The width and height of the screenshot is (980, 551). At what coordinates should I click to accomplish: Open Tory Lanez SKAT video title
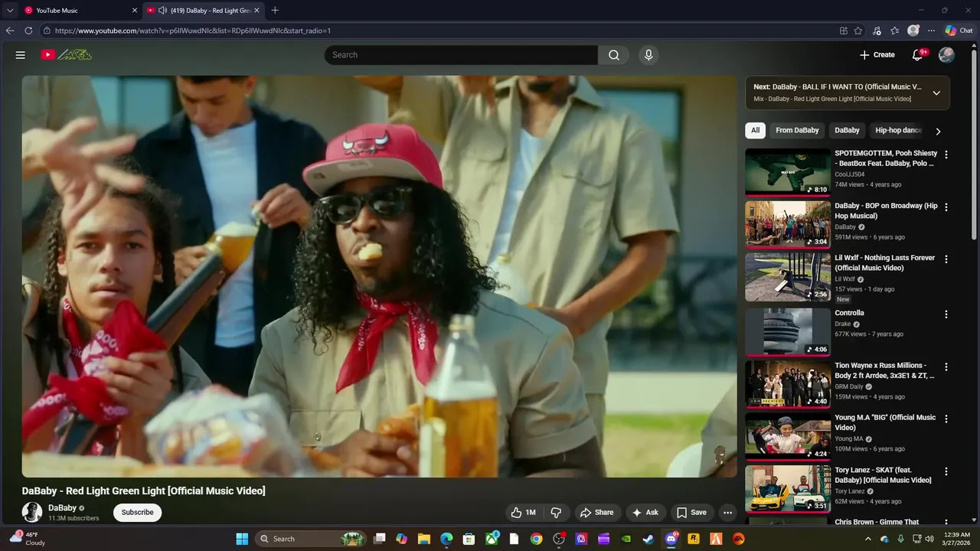pyautogui.click(x=883, y=475)
